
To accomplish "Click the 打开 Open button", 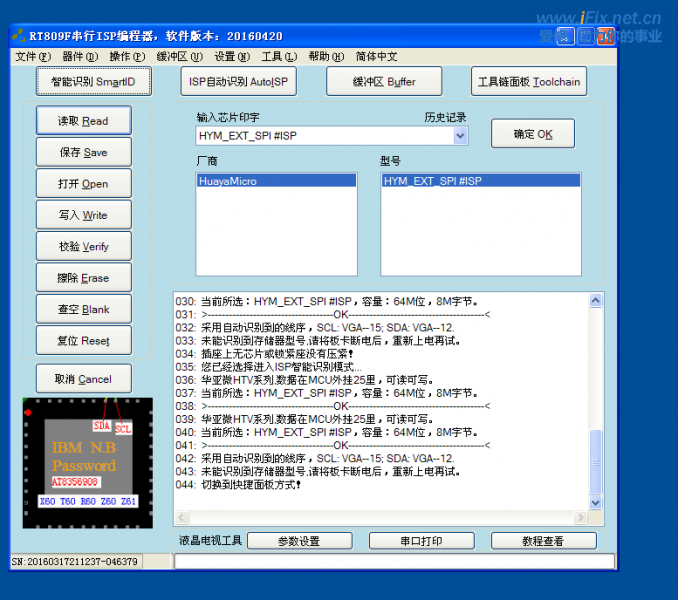I will [x=83, y=184].
